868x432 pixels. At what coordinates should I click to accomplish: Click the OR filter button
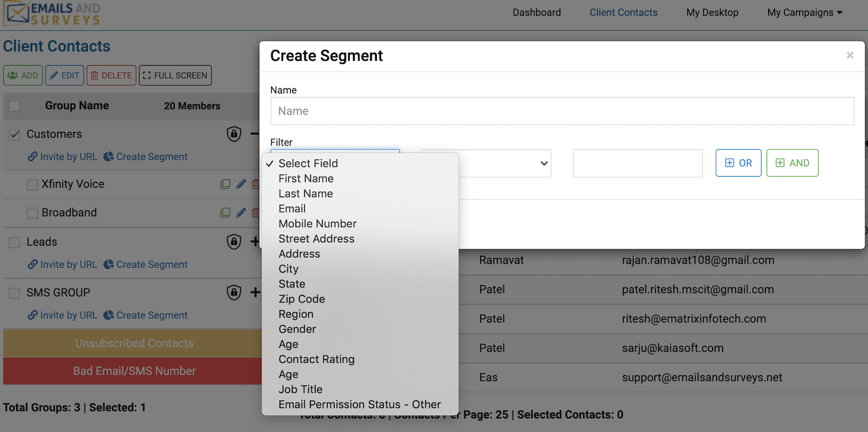point(738,163)
